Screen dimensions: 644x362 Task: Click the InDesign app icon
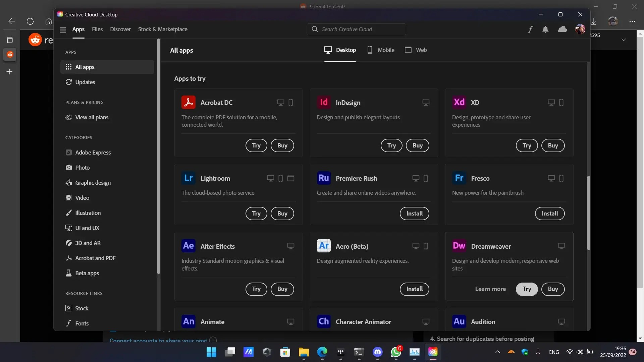[x=324, y=103]
